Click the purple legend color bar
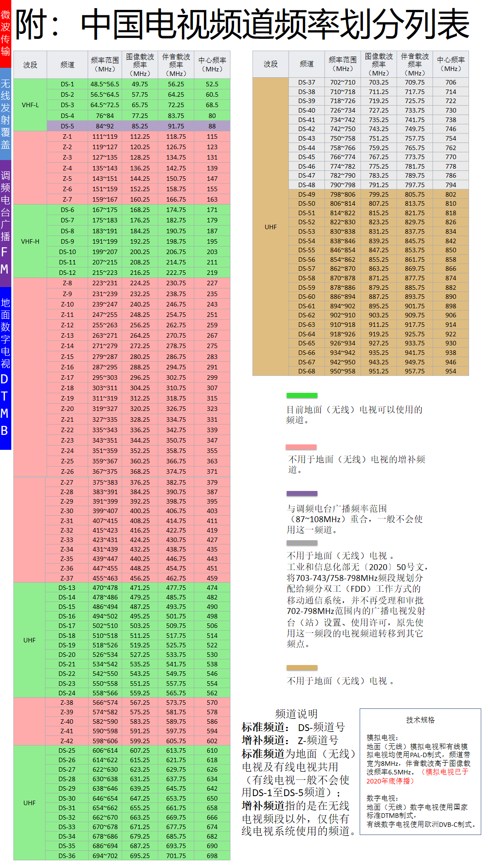 (302, 494)
